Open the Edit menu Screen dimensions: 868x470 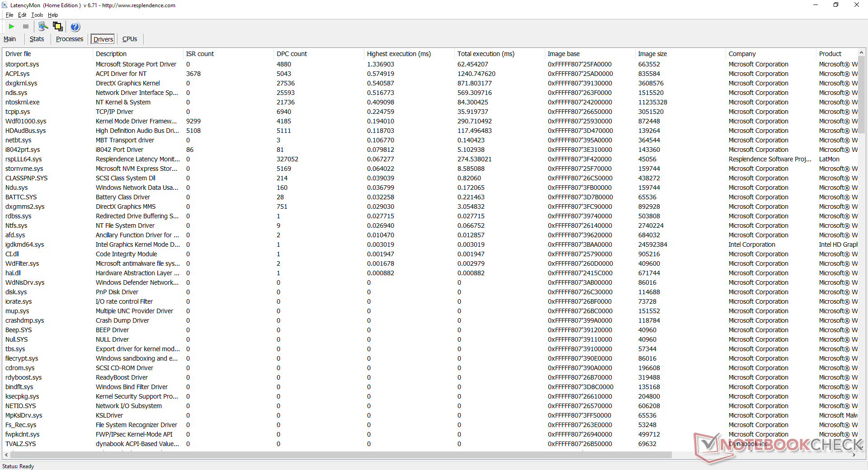pyautogui.click(x=22, y=15)
